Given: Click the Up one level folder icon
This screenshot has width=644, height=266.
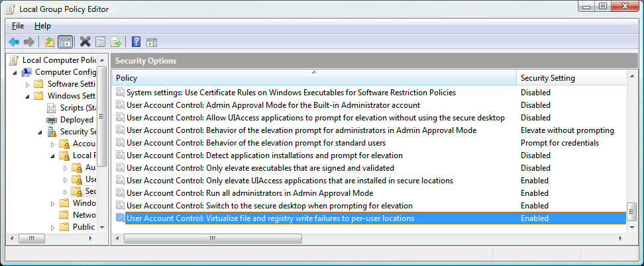Looking at the screenshot, I should coord(50,42).
